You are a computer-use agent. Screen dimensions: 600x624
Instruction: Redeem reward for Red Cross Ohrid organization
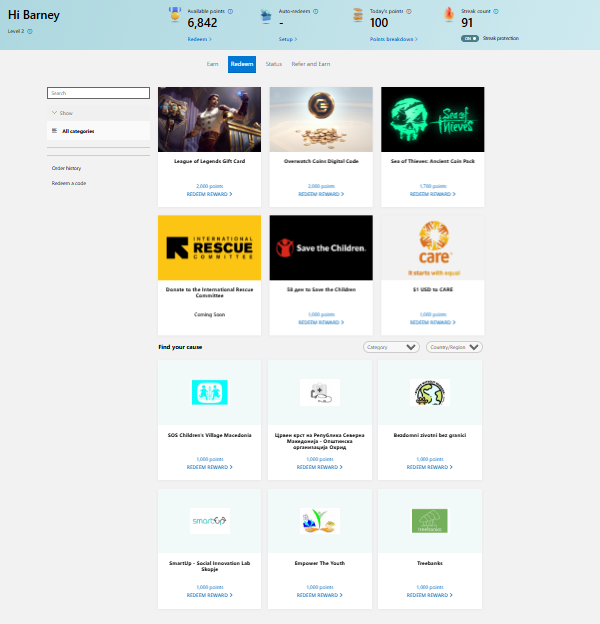[x=319, y=467]
